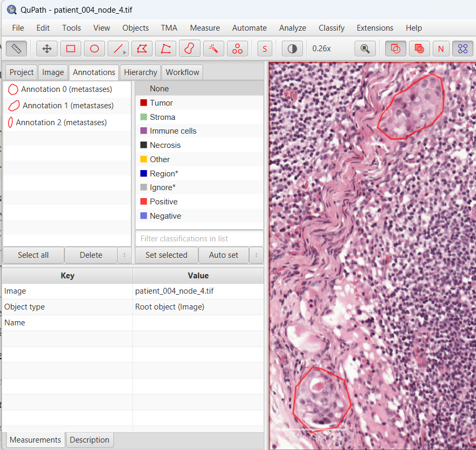Expand Line tool arrow options
The height and width of the screenshot is (450, 476).
(125, 52)
